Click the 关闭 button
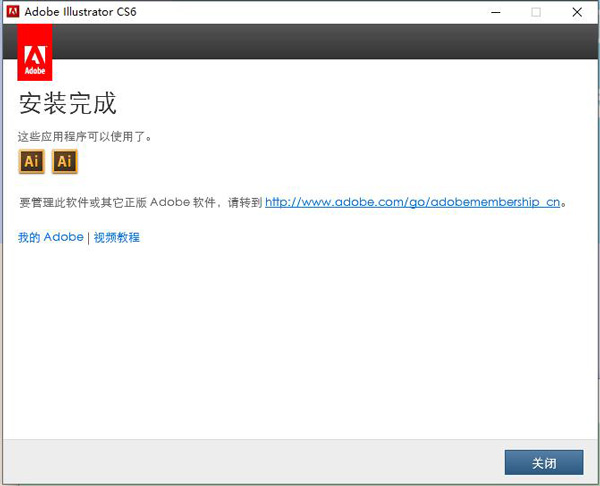 [544, 463]
